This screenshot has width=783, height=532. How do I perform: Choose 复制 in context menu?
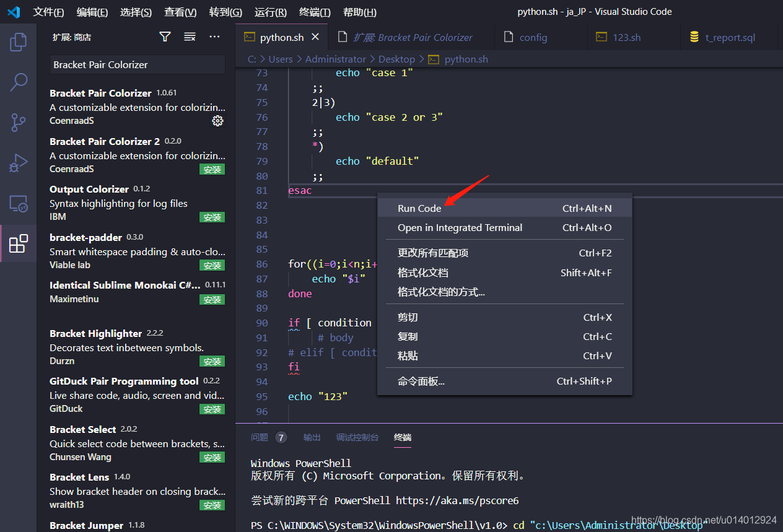[x=504, y=336]
